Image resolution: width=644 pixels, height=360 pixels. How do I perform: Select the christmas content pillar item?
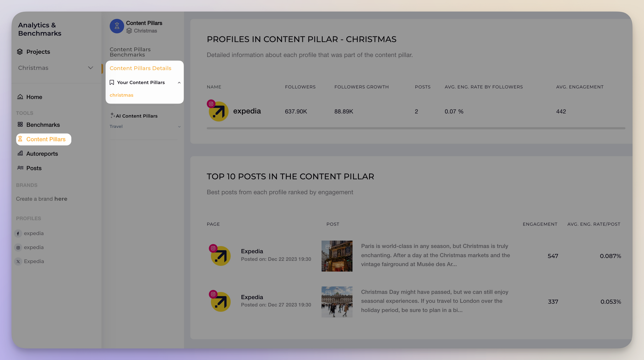pyautogui.click(x=122, y=95)
